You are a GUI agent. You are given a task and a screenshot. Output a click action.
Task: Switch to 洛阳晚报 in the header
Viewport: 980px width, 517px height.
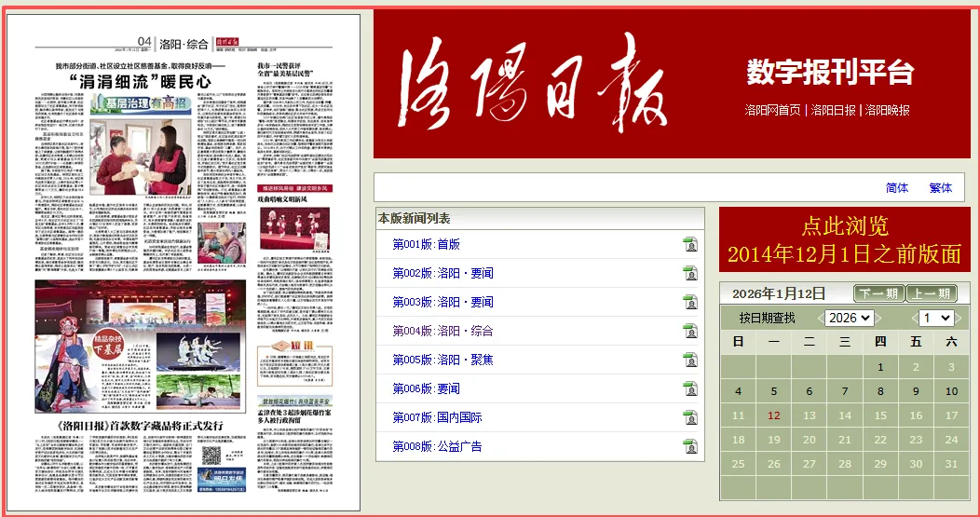tap(888, 110)
